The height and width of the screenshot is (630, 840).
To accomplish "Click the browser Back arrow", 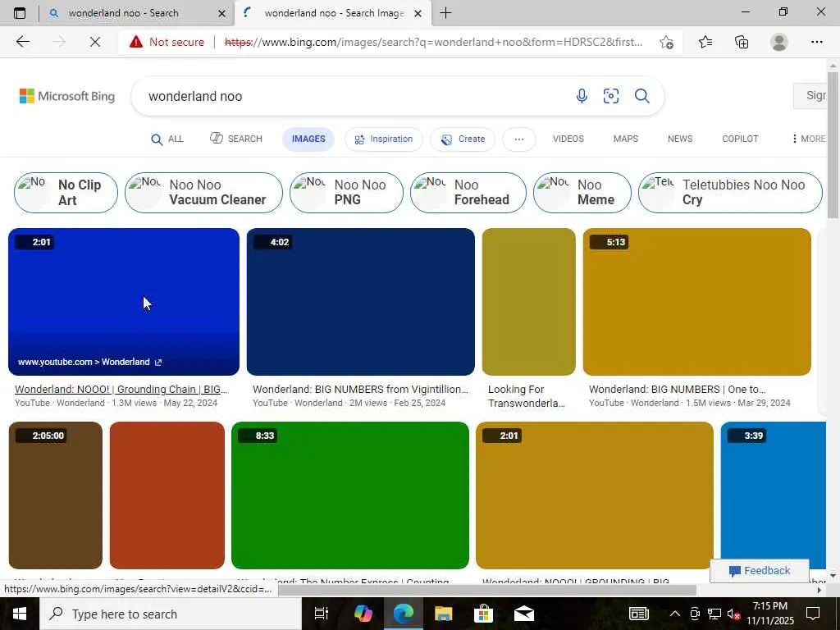I will click(22, 42).
